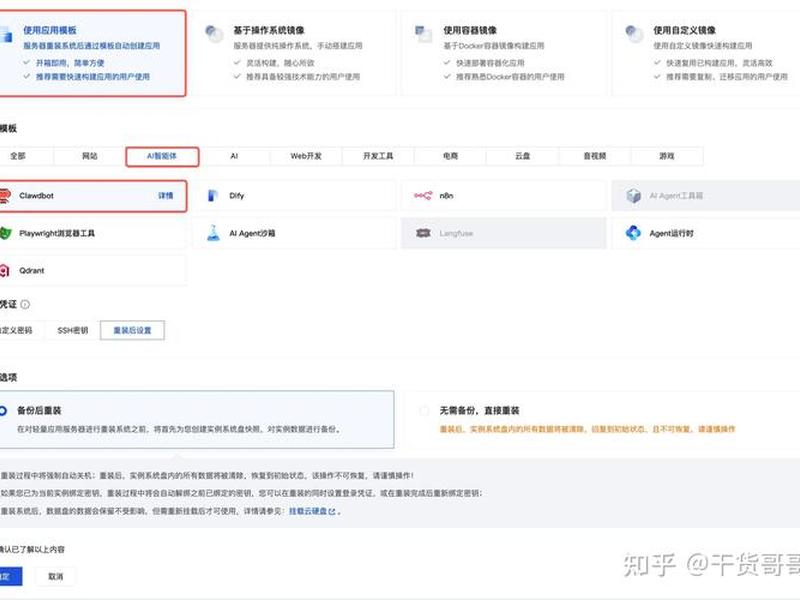
Task: Click the Playwright浏览器工具 mask icon
Action: click(5, 234)
